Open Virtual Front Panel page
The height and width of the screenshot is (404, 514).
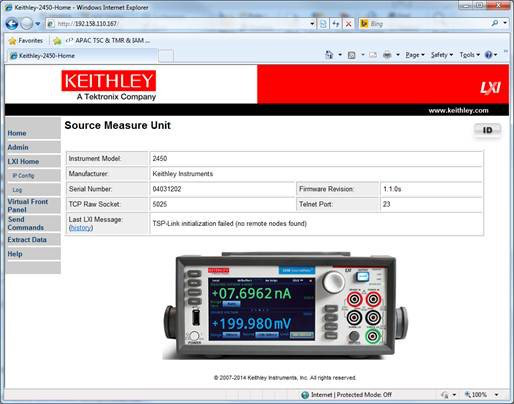(28, 206)
